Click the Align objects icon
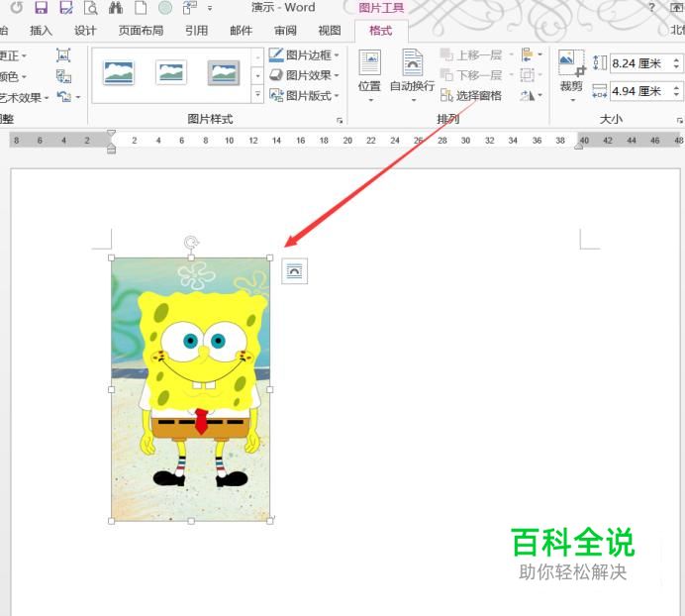 pos(528,55)
